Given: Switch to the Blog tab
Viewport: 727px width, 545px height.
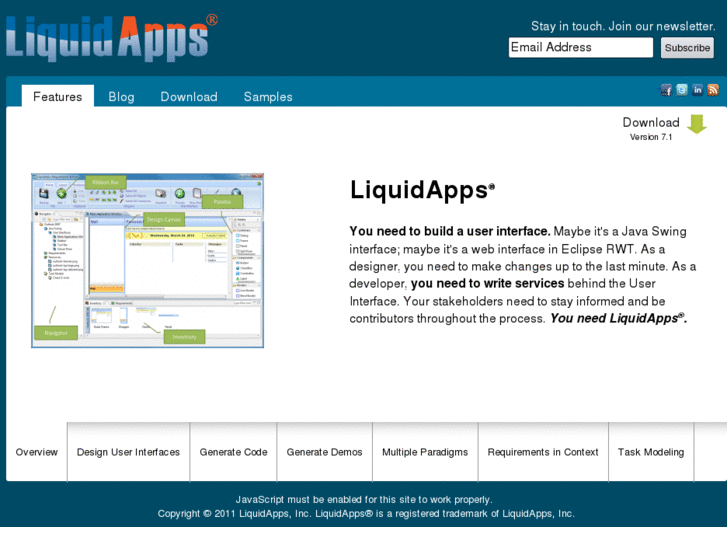Looking at the screenshot, I should click(x=121, y=96).
